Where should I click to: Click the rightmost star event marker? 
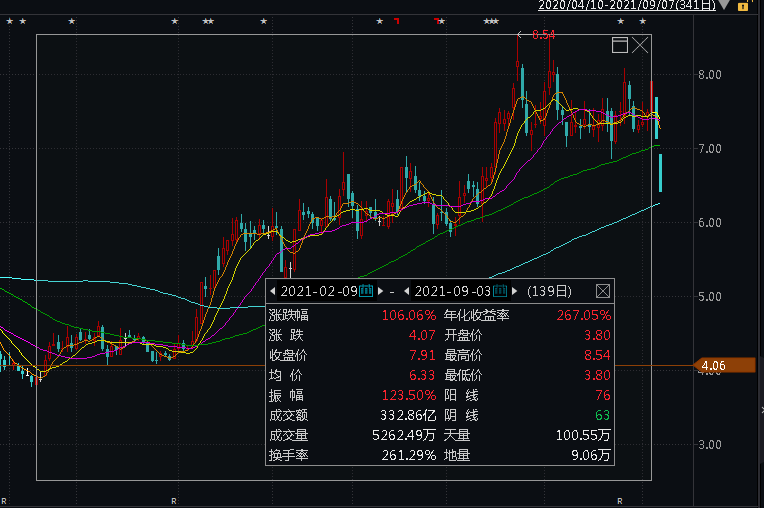642,21
